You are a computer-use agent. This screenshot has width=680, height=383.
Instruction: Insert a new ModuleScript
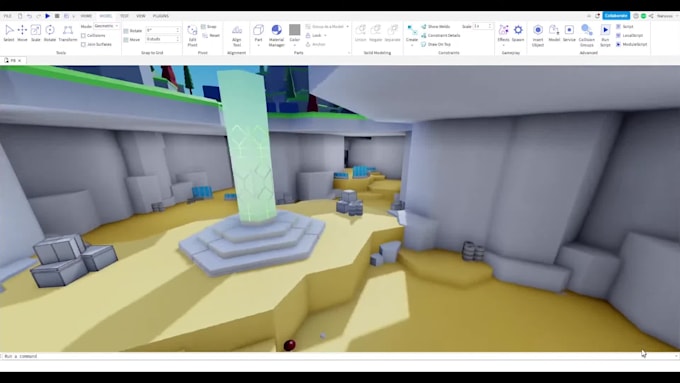pyautogui.click(x=631, y=44)
